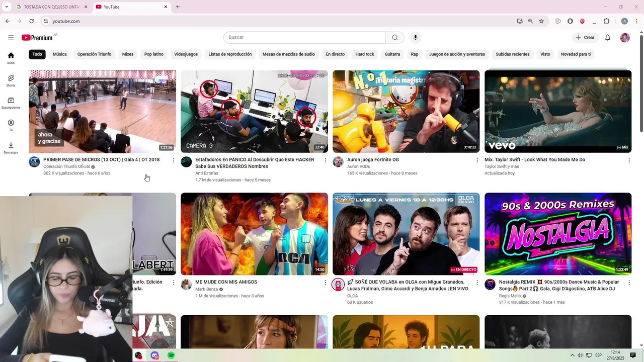Viewport: 644px width, 362px height.
Task: Start voice search with microphone icon
Action: pos(415,37)
